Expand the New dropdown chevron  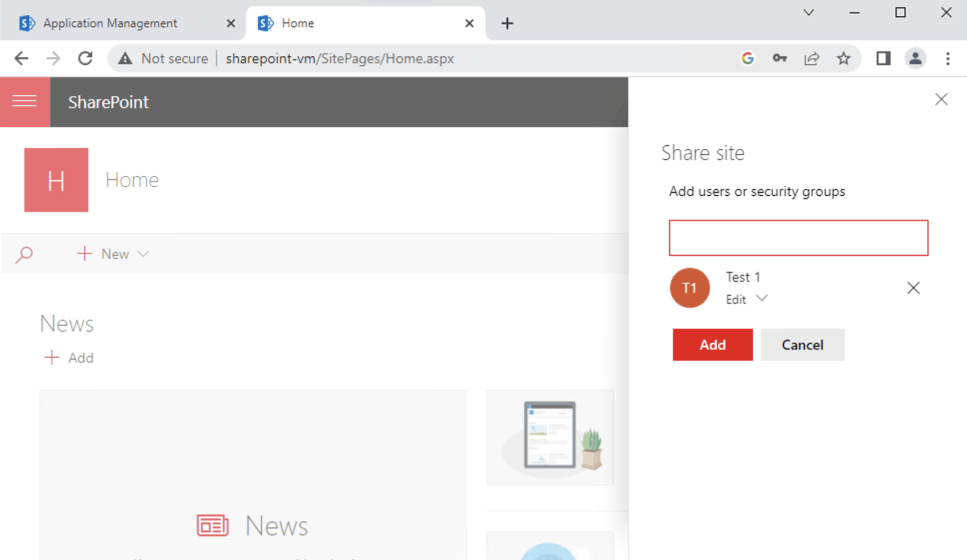point(143,254)
